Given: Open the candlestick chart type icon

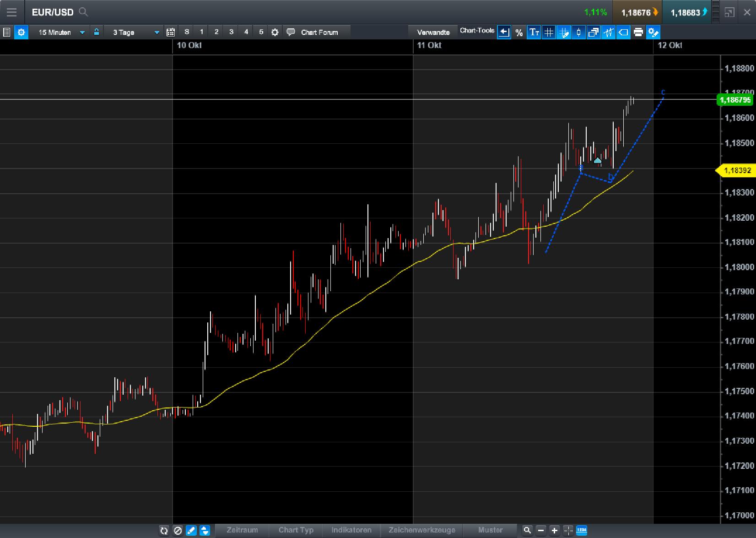Looking at the screenshot, I should 579,32.
